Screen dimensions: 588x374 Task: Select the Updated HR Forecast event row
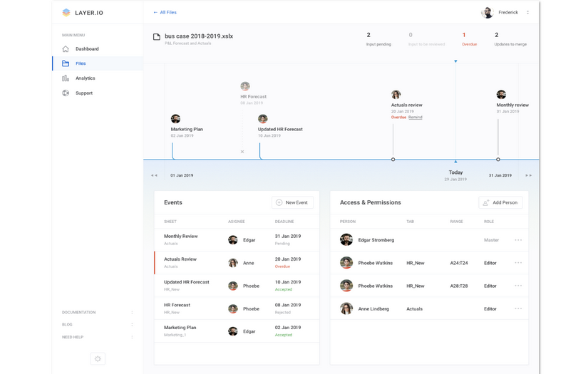[x=237, y=286]
